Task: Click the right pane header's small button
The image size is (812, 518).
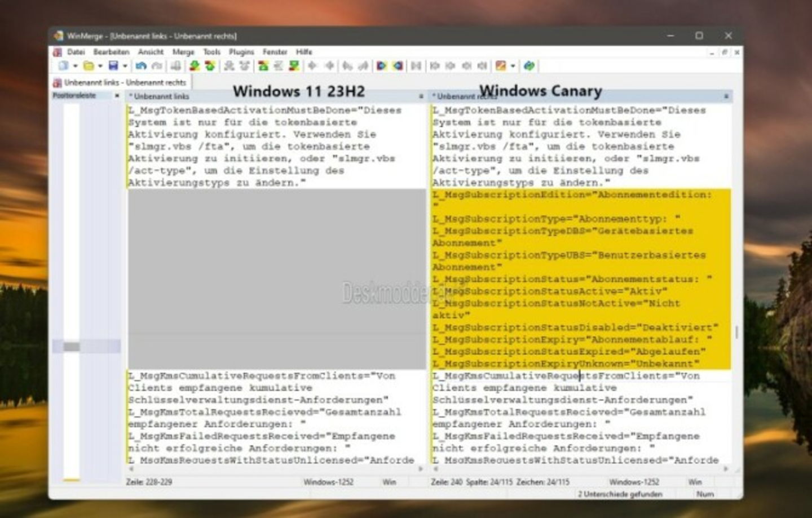Action: [726, 96]
